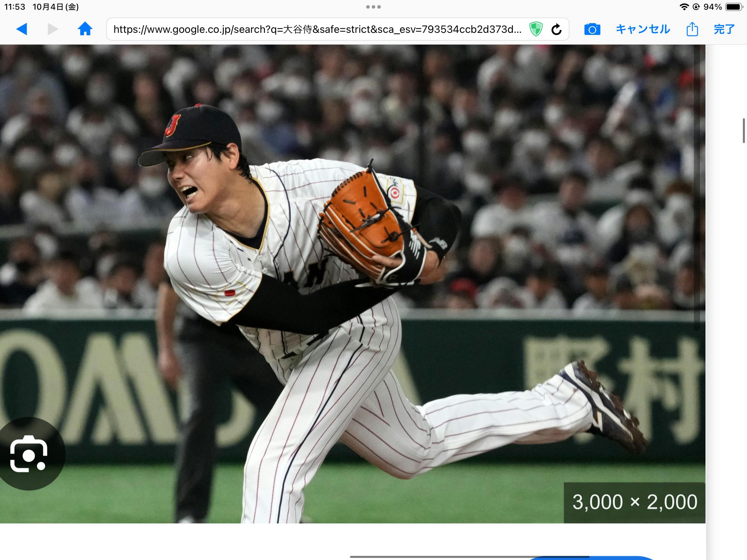
Task: Tap the blue back arrow
Action: 22,29
